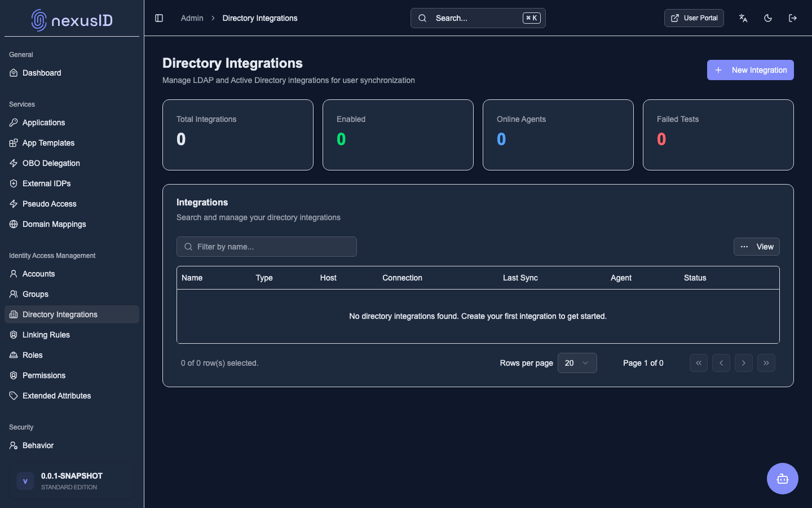Click the Domain Mappings globe icon
The height and width of the screenshot is (508, 812).
point(14,224)
